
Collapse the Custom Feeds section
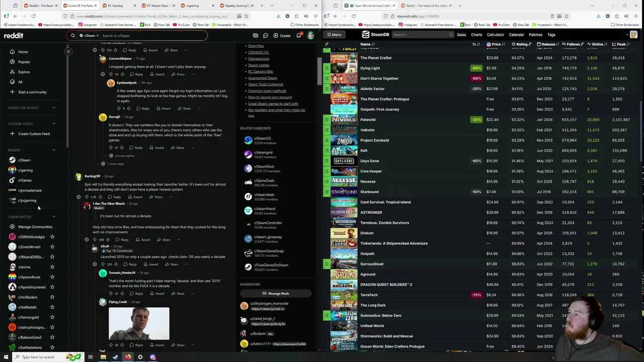[x=54, y=124]
